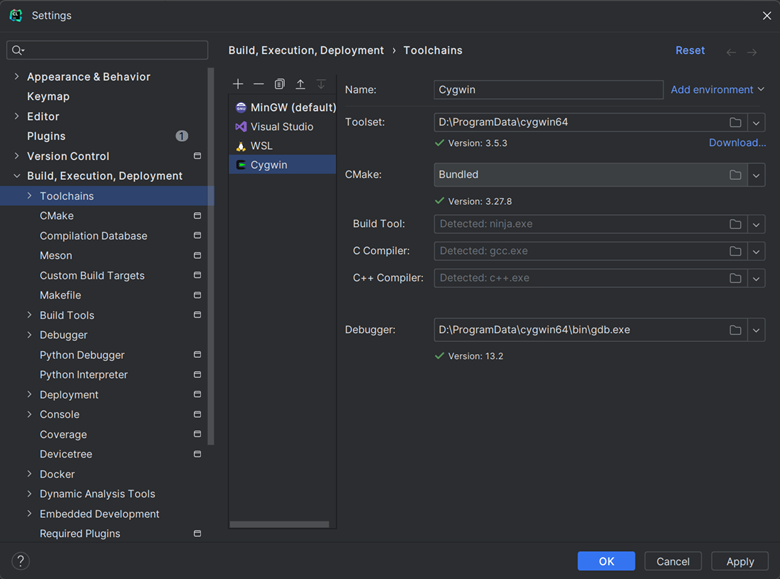This screenshot has width=780, height=579.
Task: Open the C Compiler dropdown arrow
Action: tap(756, 251)
